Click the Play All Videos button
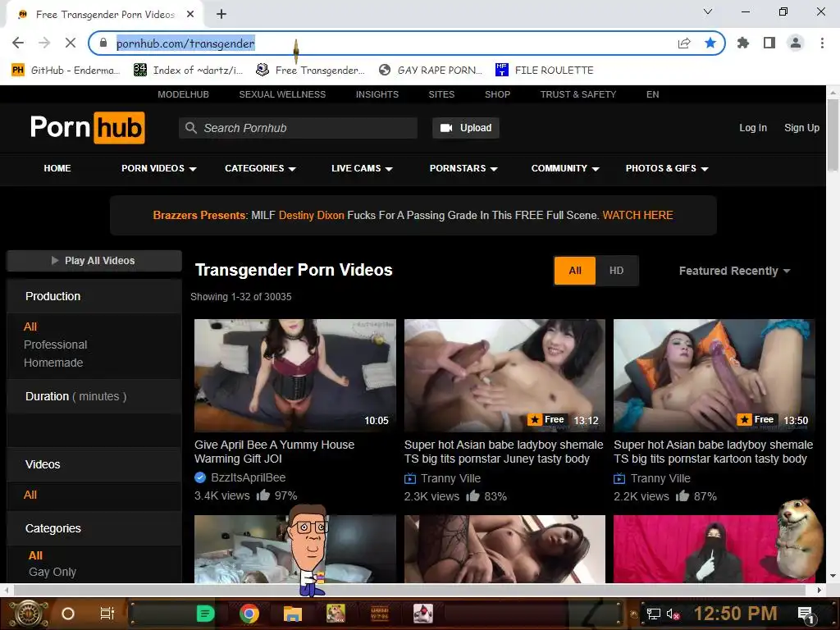The width and height of the screenshot is (840, 630). [x=94, y=261]
